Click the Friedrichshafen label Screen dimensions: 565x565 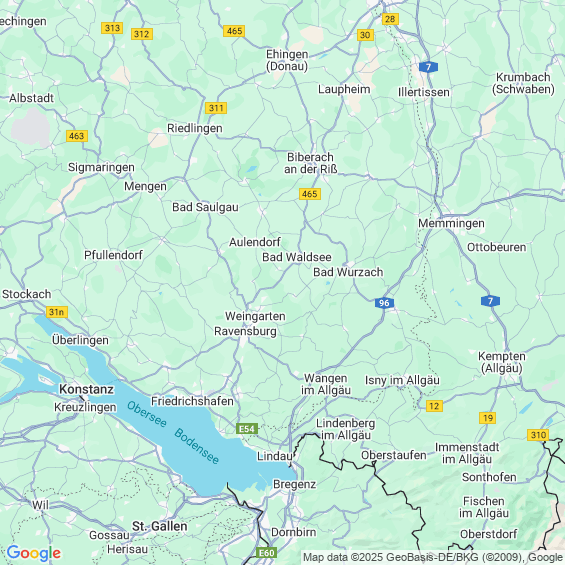click(192, 401)
